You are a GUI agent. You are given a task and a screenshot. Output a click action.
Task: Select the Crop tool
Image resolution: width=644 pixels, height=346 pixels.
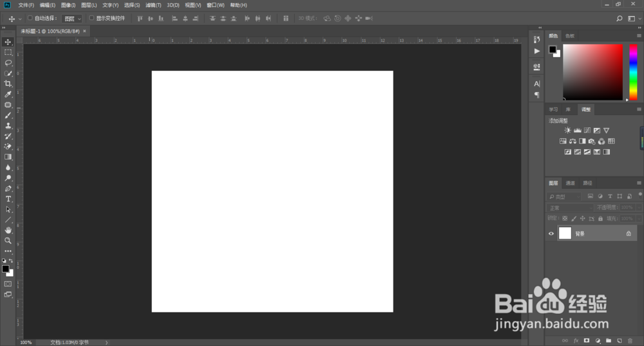click(x=8, y=84)
